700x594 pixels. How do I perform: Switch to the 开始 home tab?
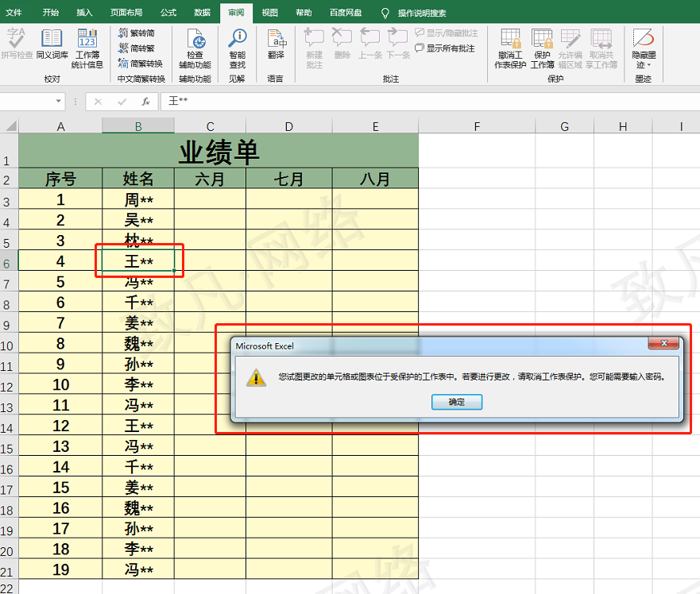pos(50,13)
